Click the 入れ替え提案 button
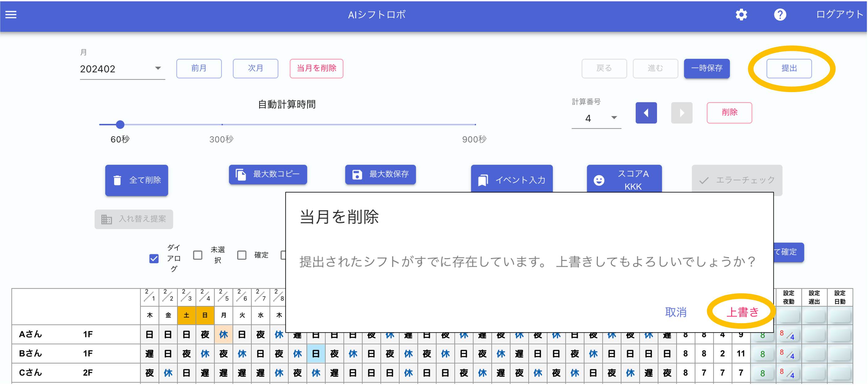868x385 pixels. 134,219
